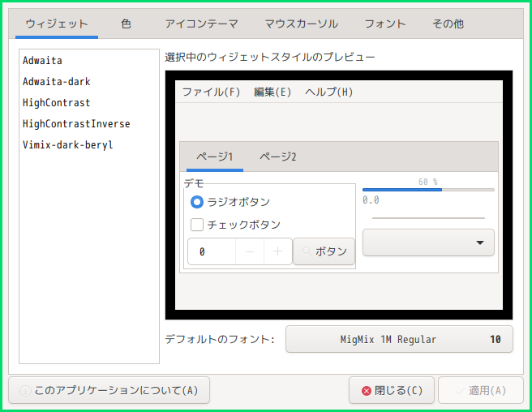Switch to the ウィジェット tab
The image size is (532, 412).
[x=57, y=24]
